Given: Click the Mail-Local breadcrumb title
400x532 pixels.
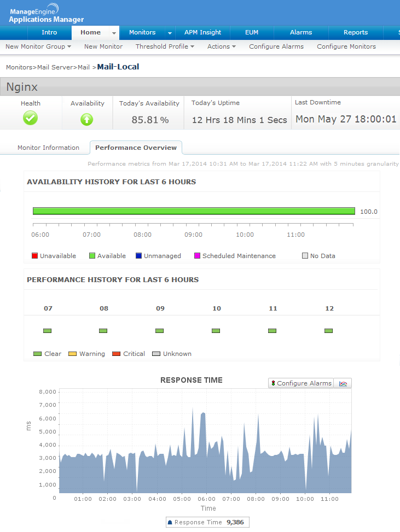Looking at the screenshot, I should click(118, 67).
